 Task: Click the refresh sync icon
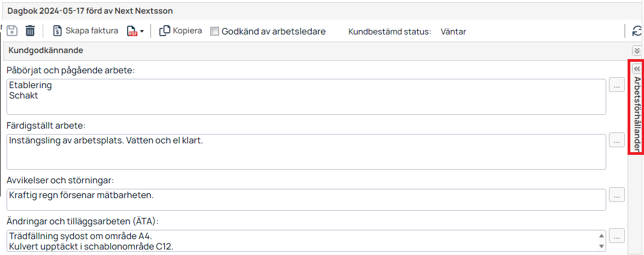click(x=637, y=31)
